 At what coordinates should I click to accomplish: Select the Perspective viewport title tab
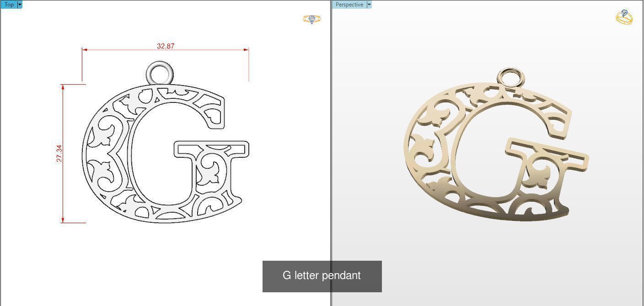click(349, 5)
